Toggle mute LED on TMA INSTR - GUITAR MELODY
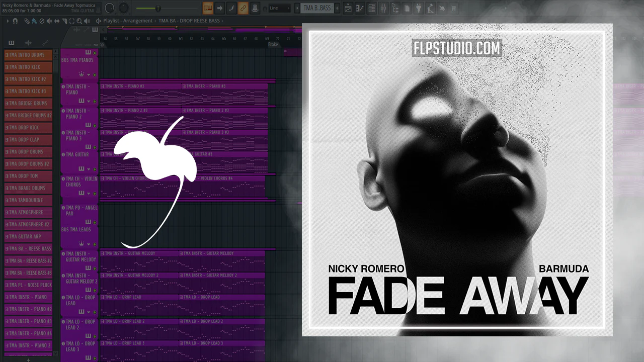This screenshot has height=362, width=644. 94,268
